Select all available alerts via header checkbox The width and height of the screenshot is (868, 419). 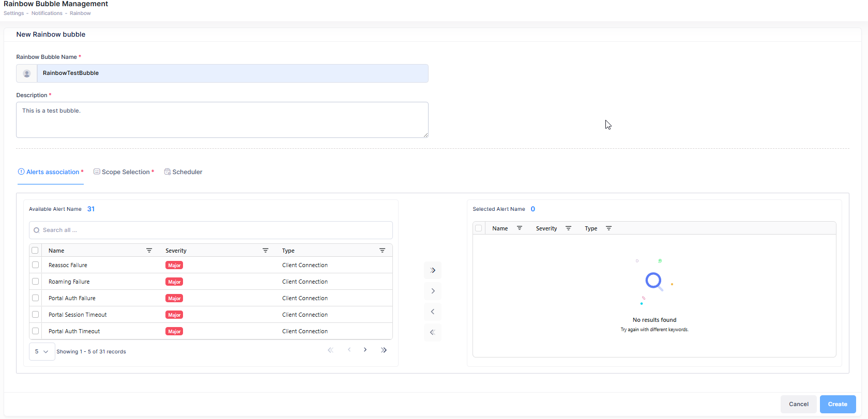[35, 251]
